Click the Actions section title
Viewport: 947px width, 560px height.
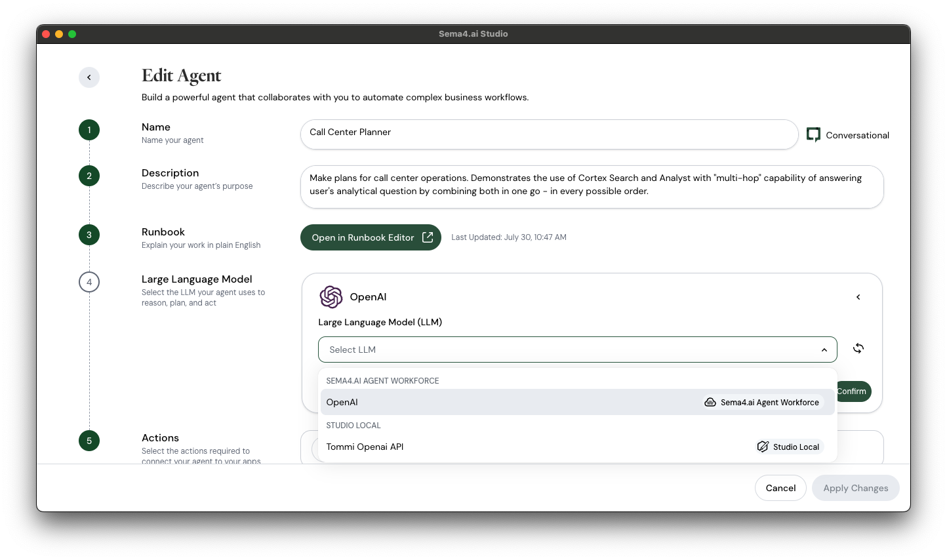click(160, 438)
